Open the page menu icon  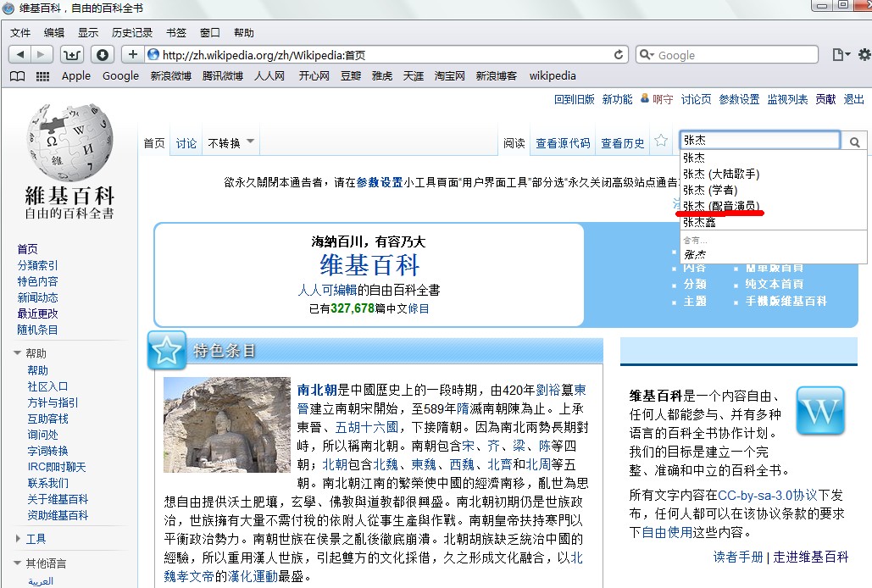[841, 54]
